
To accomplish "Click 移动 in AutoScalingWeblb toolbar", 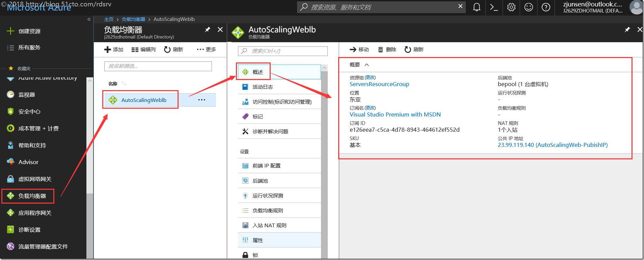I will [359, 50].
